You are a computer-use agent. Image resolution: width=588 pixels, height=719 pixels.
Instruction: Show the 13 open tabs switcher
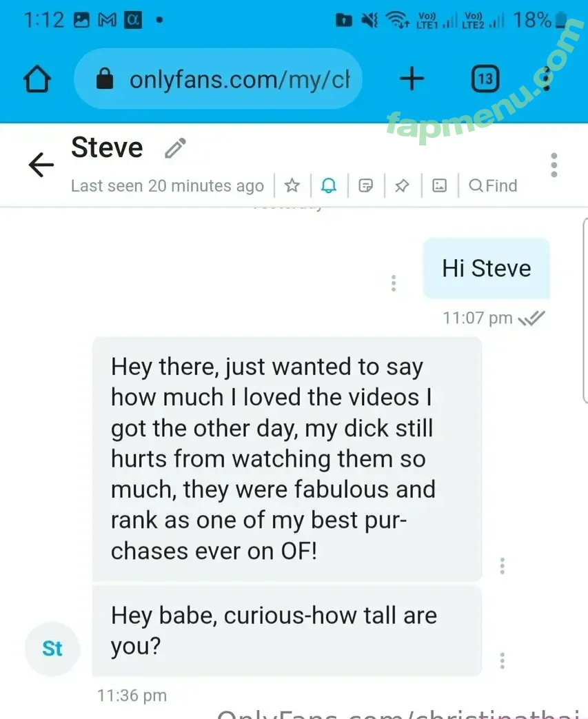pos(485,79)
